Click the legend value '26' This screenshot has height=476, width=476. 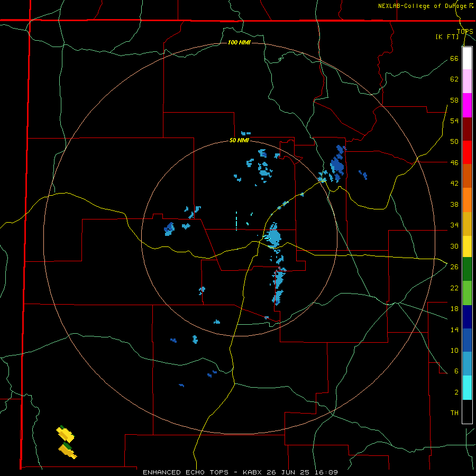click(454, 267)
